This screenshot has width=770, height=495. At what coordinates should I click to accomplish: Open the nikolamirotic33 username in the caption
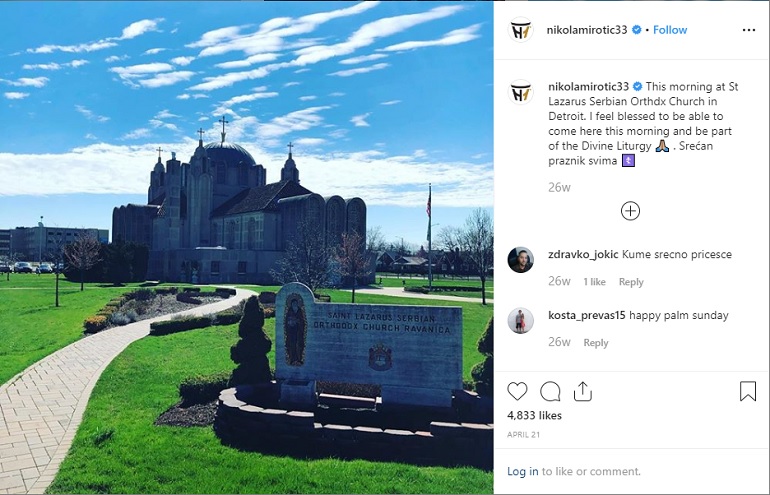coord(588,86)
